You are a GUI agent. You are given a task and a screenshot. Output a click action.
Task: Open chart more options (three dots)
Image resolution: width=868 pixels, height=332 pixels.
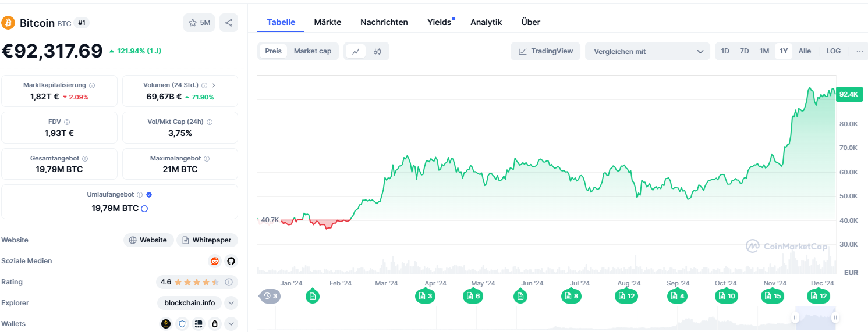pyautogui.click(x=860, y=51)
